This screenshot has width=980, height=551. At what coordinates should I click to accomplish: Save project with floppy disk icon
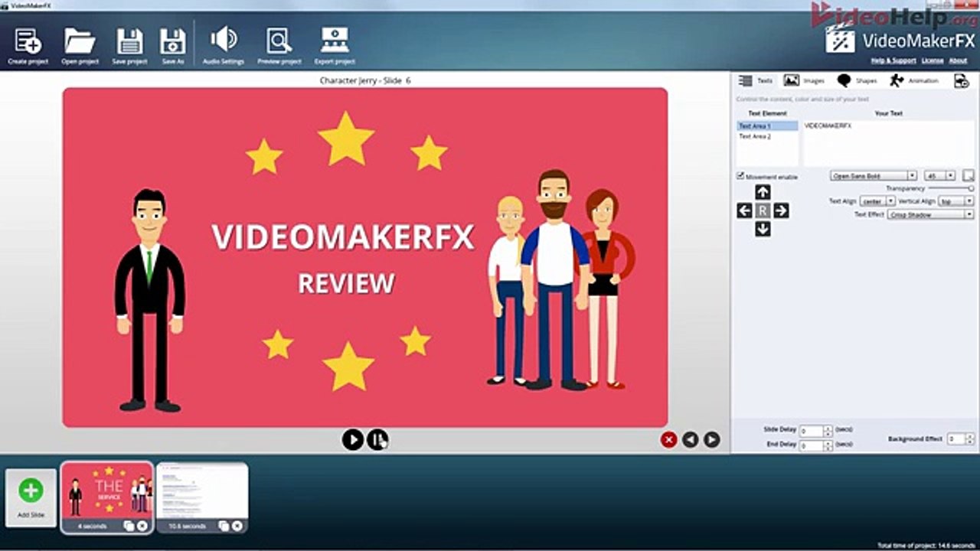pos(129,41)
